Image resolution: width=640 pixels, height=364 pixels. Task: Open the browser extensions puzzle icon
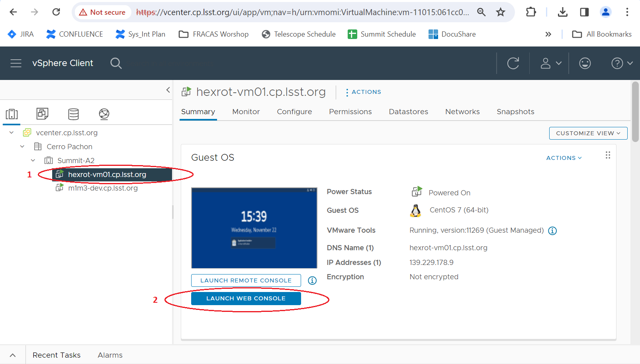[x=531, y=12]
